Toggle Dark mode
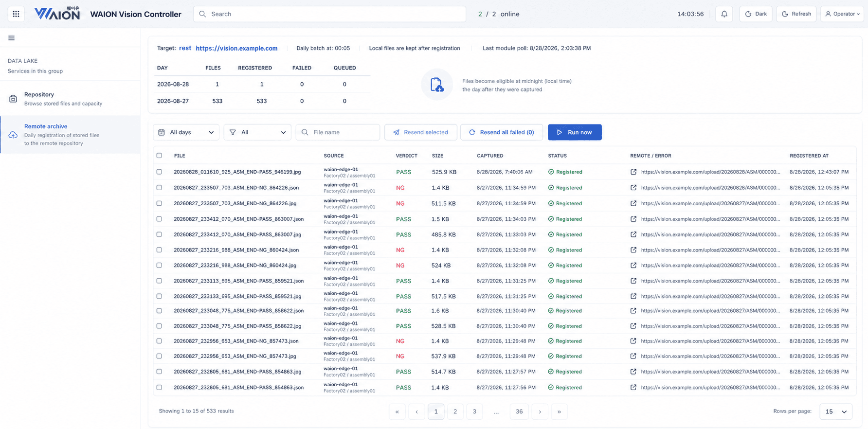The height and width of the screenshot is (429, 868). coord(756,14)
